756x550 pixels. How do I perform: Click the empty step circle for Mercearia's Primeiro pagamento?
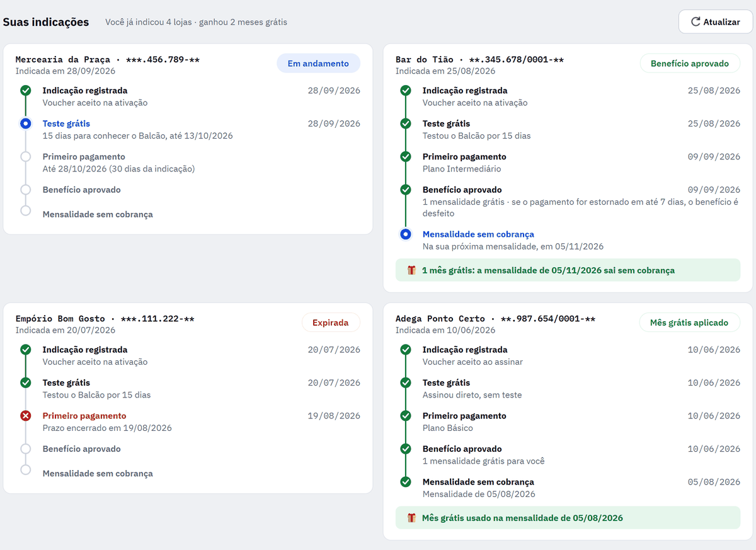pos(25,157)
